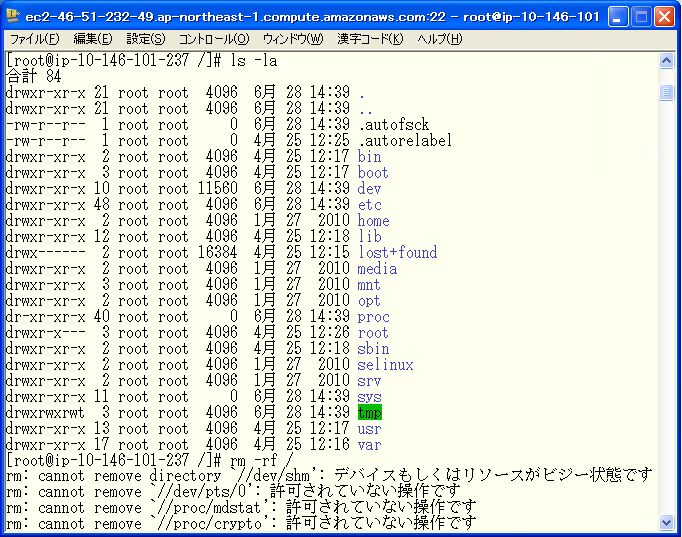Click the green highlighted tmp directory

[x=370, y=413]
